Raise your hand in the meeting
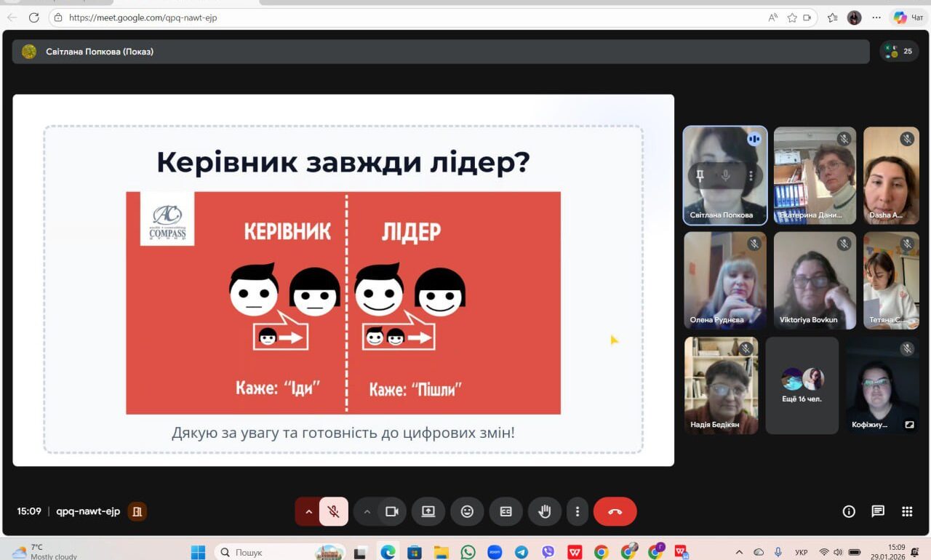Image resolution: width=931 pixels, height=560 pixels. (x=544, y=511)
